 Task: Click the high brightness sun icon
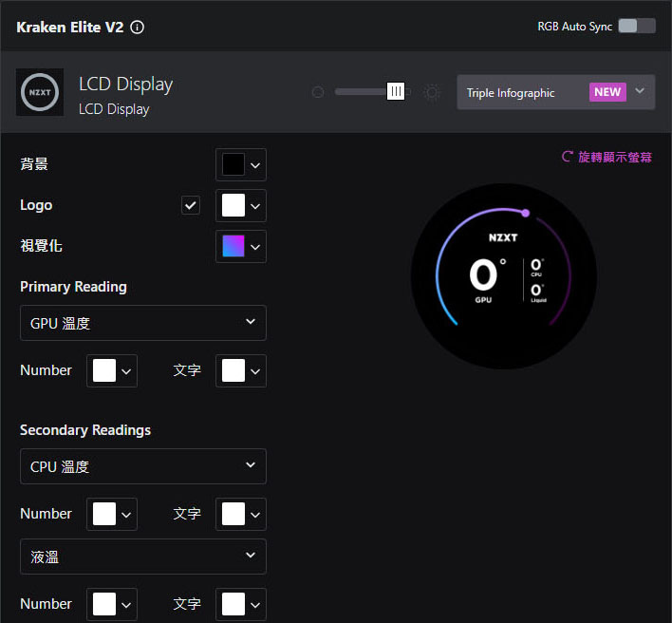pyautogui.click(x=432, y=92)
